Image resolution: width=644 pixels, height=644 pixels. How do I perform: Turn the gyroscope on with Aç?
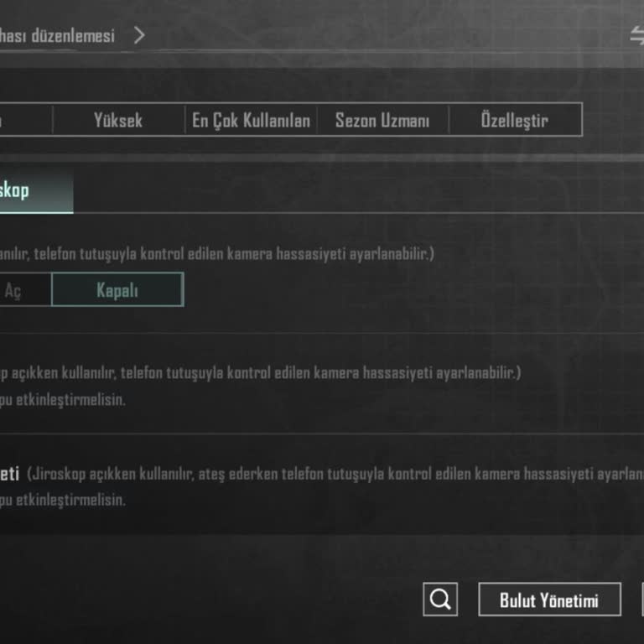tap(24, 289)
